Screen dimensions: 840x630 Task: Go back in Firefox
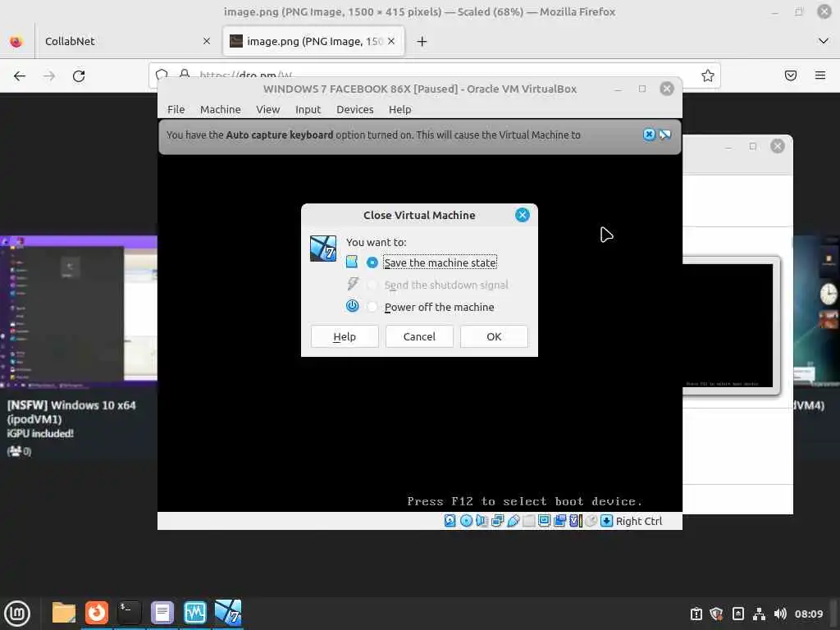click(x=20, y=76)
